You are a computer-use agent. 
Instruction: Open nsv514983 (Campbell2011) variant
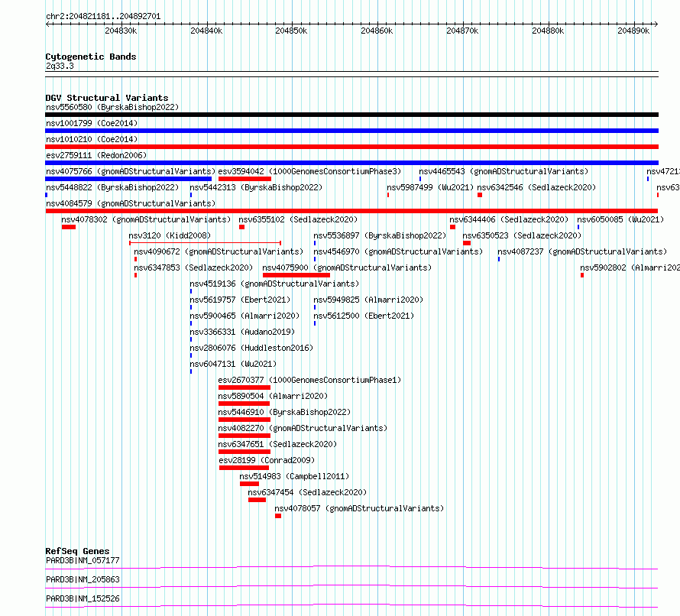click(x=294, y=476)
